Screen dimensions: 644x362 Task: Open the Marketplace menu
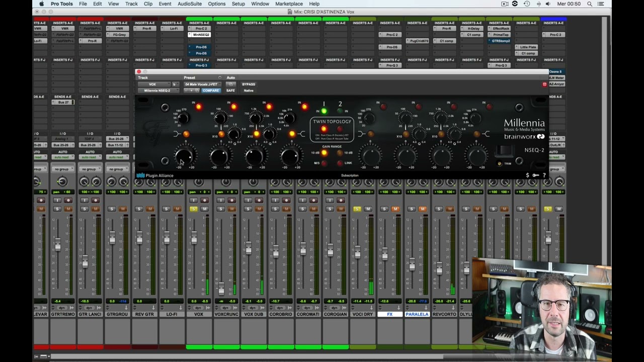(x=289, y=4)
